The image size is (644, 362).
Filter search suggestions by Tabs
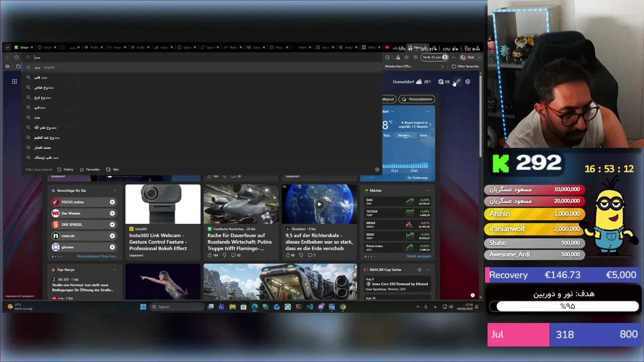[x=113, y=169]
